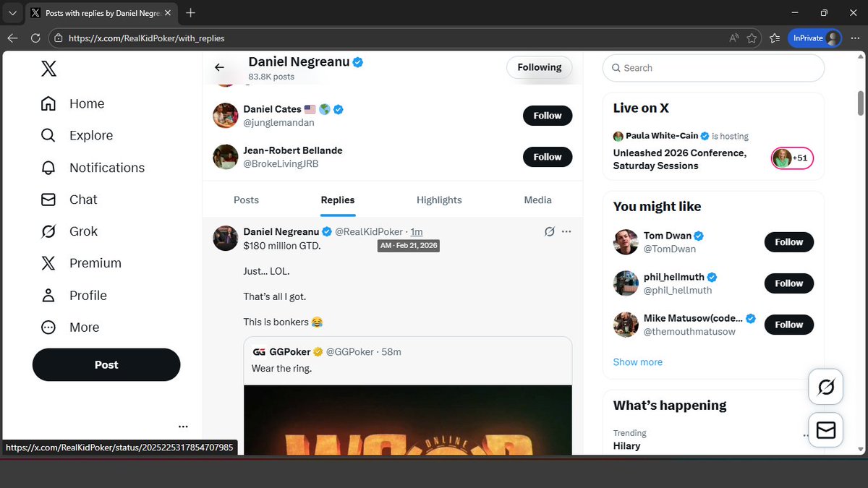
Task: Click the Read aloud icon in address bar
Action: (x=733, y=38)
